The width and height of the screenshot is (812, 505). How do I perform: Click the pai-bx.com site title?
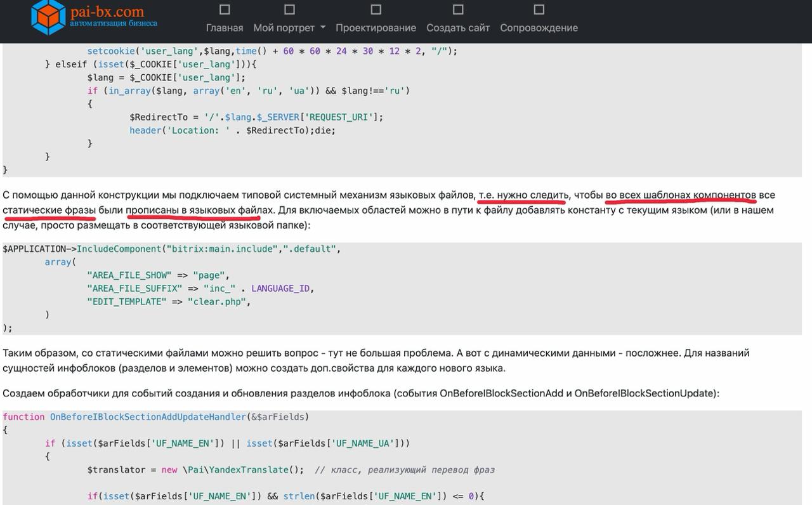(x=107, y=11)
